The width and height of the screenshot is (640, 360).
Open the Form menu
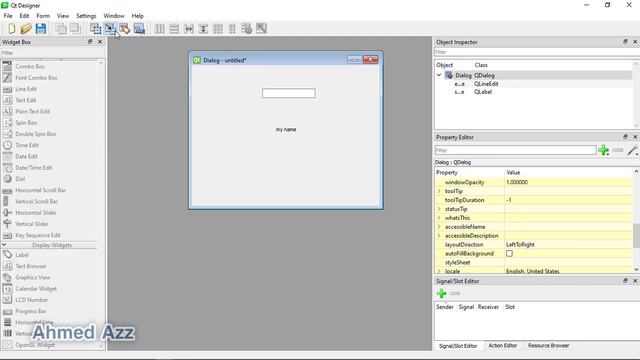click(x=43, y=16)
